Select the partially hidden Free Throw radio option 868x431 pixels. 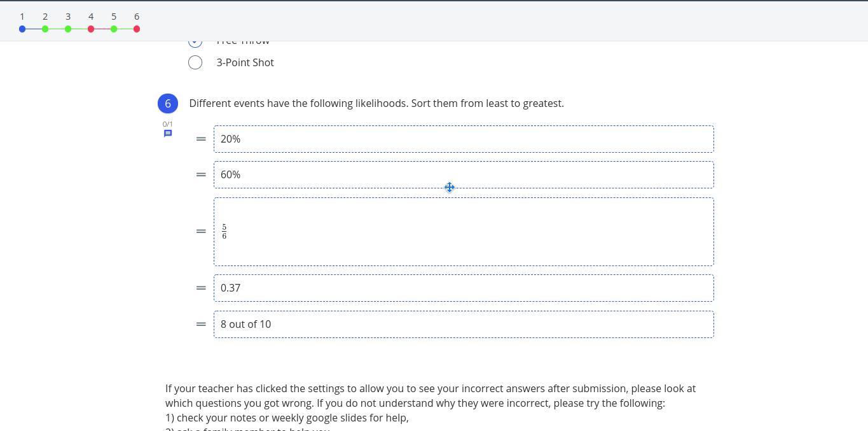click(x=195, y=43)
